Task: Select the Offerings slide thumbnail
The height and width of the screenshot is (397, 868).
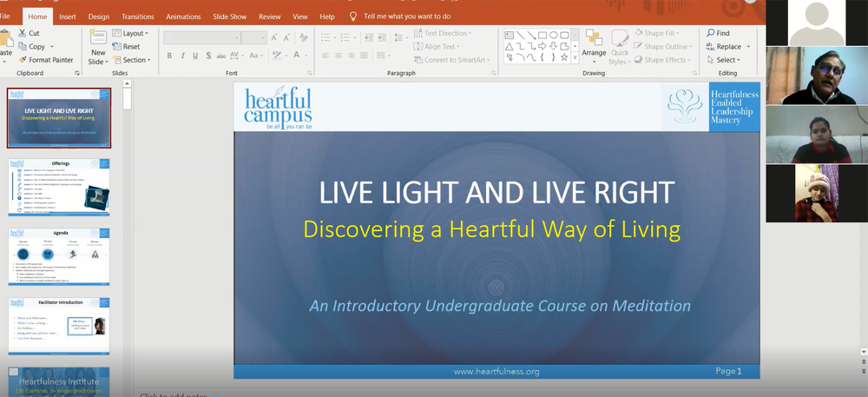Action: [x=59, y=187]
